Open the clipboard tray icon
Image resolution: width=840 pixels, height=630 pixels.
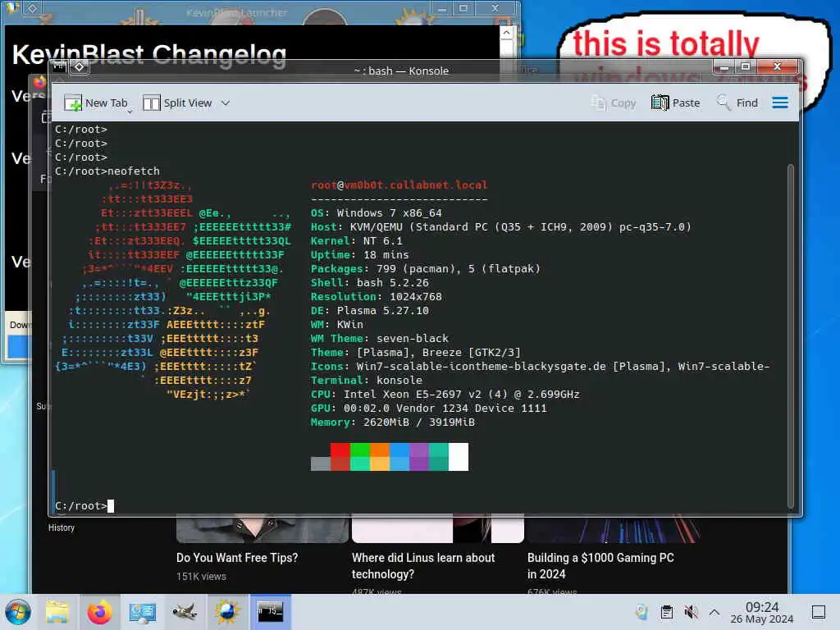[666, 612]
